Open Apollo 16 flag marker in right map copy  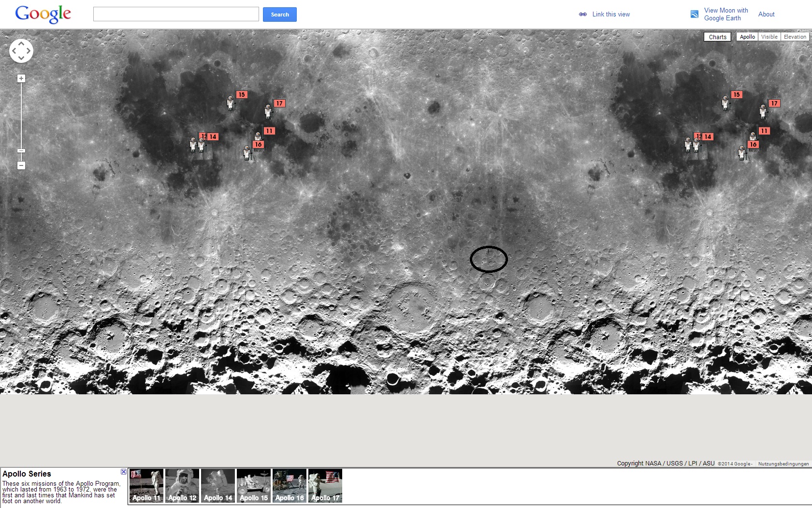(753, 145)
